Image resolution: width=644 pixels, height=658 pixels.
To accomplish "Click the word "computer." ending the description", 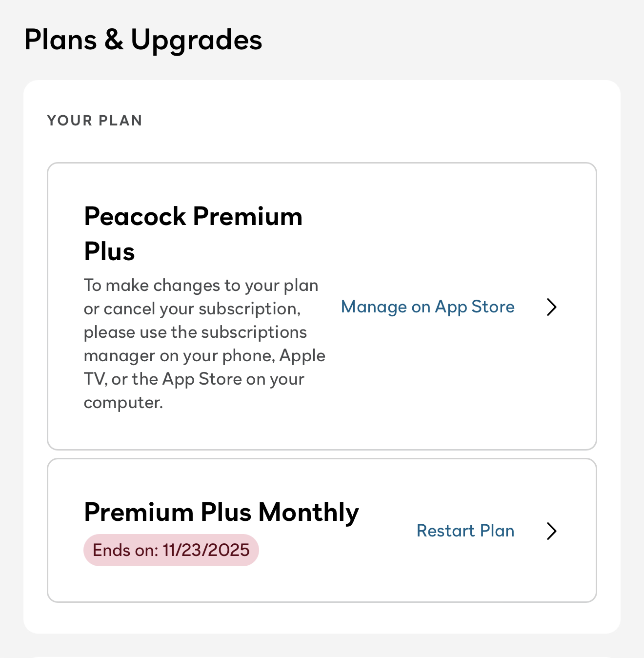I will coord(123,402).
